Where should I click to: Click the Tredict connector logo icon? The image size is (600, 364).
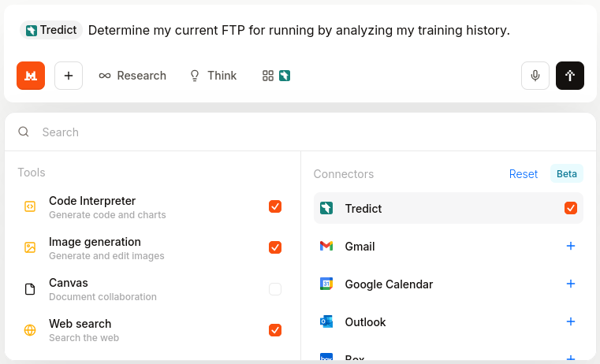[x=326, y=209]
